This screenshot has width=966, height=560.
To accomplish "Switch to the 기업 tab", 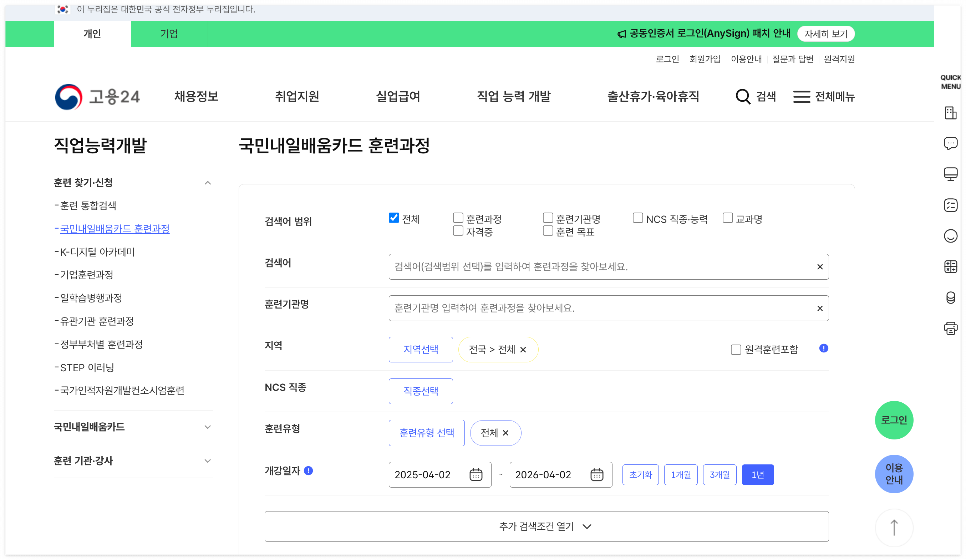I will (x=169, y=34).
